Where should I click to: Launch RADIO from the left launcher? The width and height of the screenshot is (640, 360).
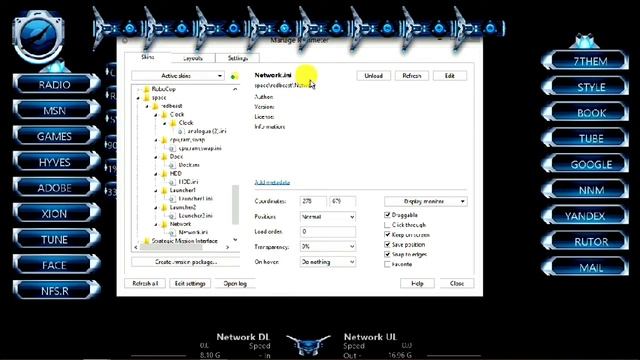point(55,84)
